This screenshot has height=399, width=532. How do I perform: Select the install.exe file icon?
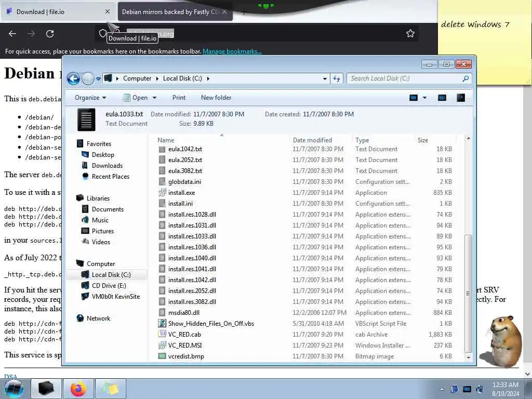(x=162, y=193)
